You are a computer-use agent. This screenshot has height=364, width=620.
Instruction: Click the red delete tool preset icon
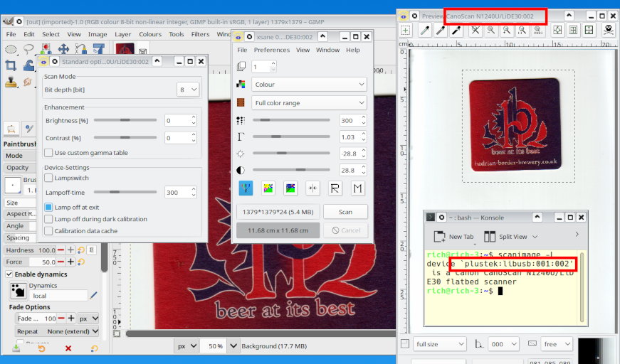tap(68, 348)
